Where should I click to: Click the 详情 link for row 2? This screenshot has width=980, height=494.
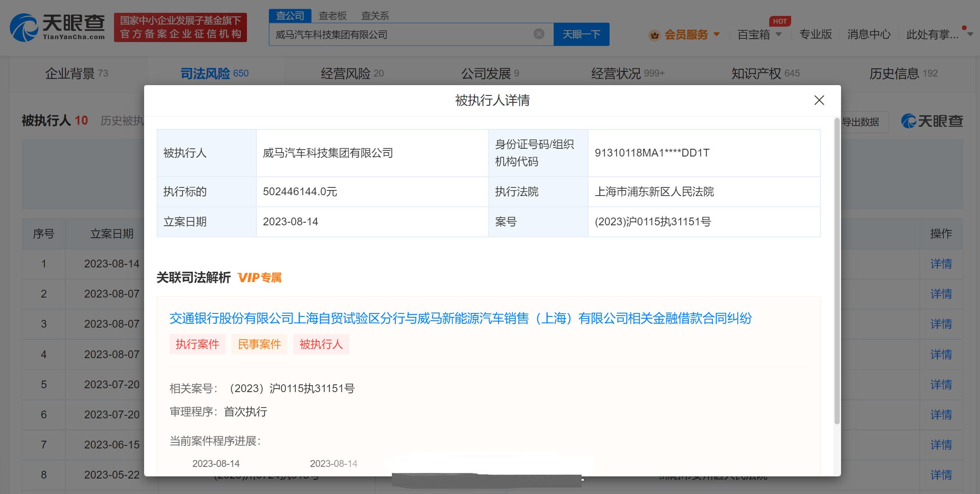(941, 294)
